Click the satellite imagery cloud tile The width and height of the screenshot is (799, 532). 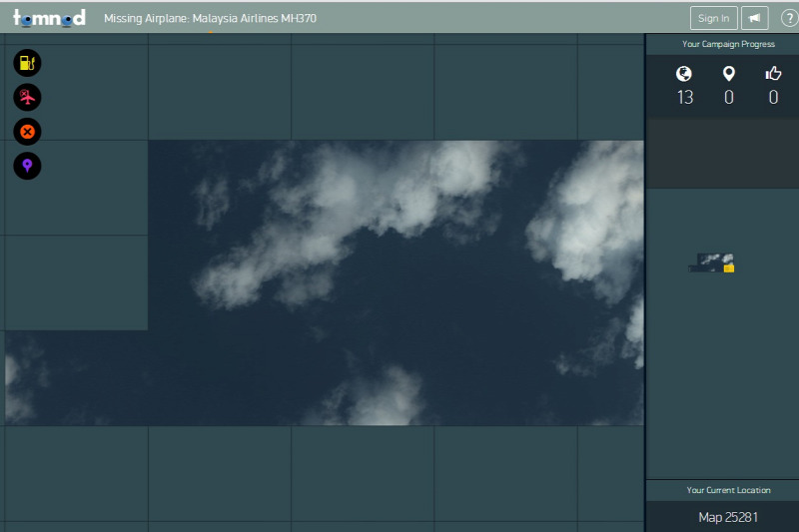click(396, 282)
